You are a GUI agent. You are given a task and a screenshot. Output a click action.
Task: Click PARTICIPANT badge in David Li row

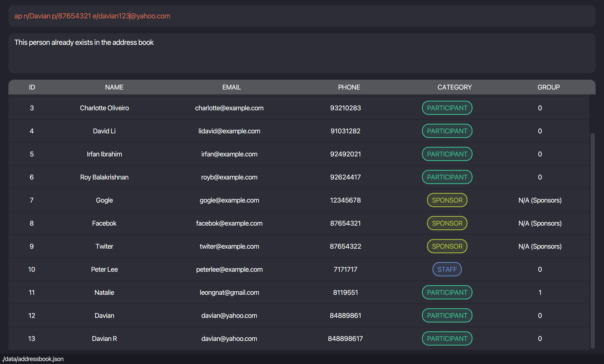pyautogui.click(x=447, y=131)
